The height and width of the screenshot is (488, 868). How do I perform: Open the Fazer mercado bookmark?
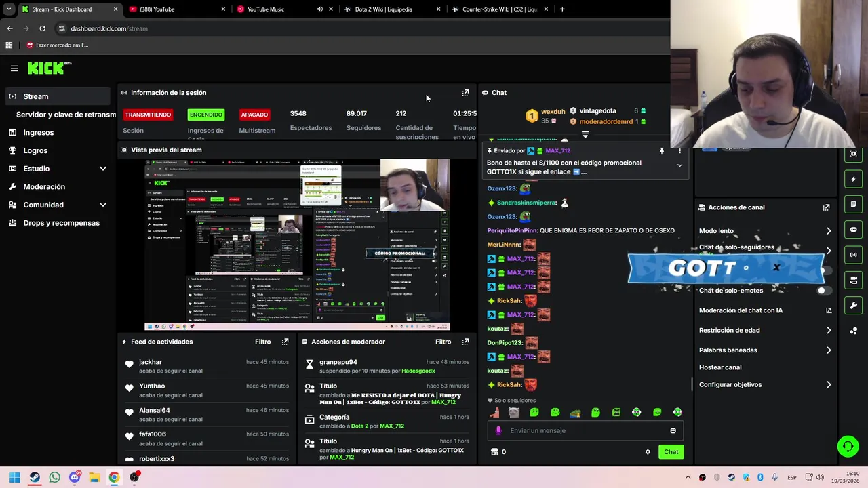(x=57, y=45)
